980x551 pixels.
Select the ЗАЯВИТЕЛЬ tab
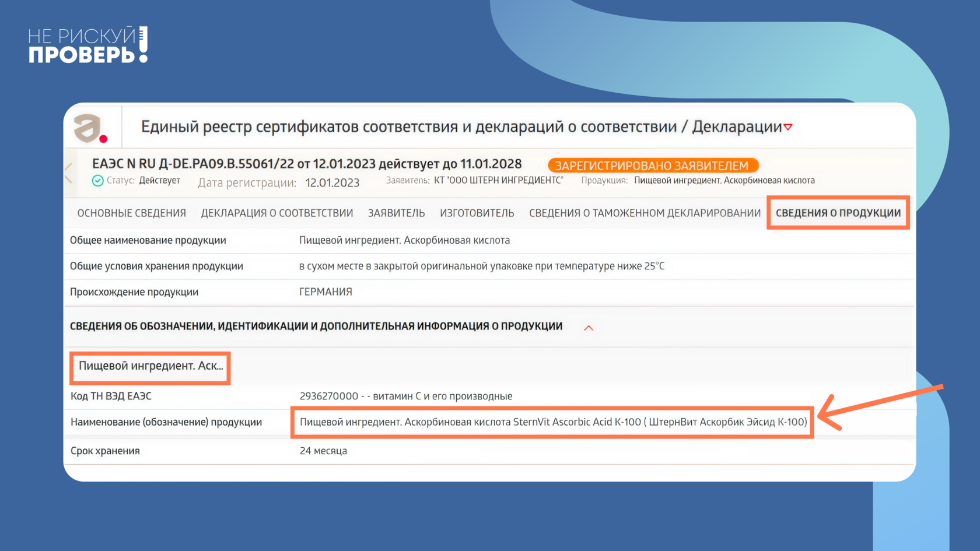tap(397, 213)
